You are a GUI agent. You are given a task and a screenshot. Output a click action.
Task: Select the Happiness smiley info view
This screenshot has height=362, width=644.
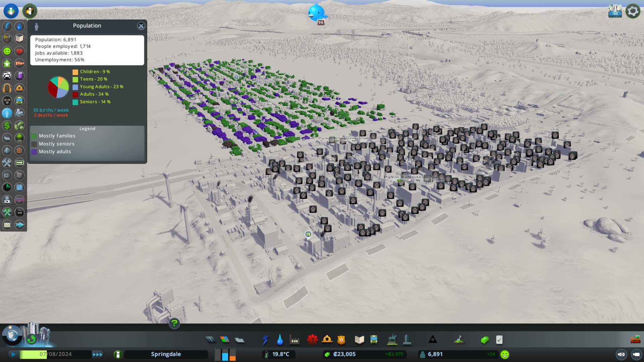7,51
